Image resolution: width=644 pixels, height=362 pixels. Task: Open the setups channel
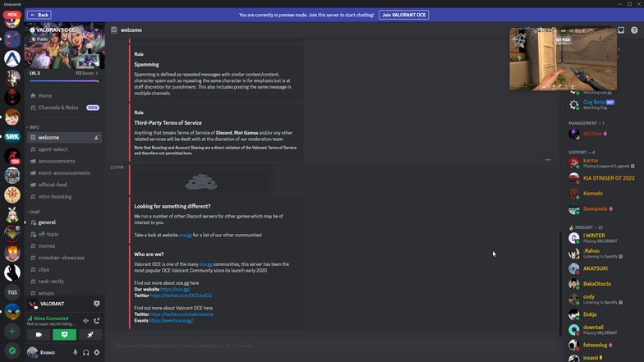point(64,293)
